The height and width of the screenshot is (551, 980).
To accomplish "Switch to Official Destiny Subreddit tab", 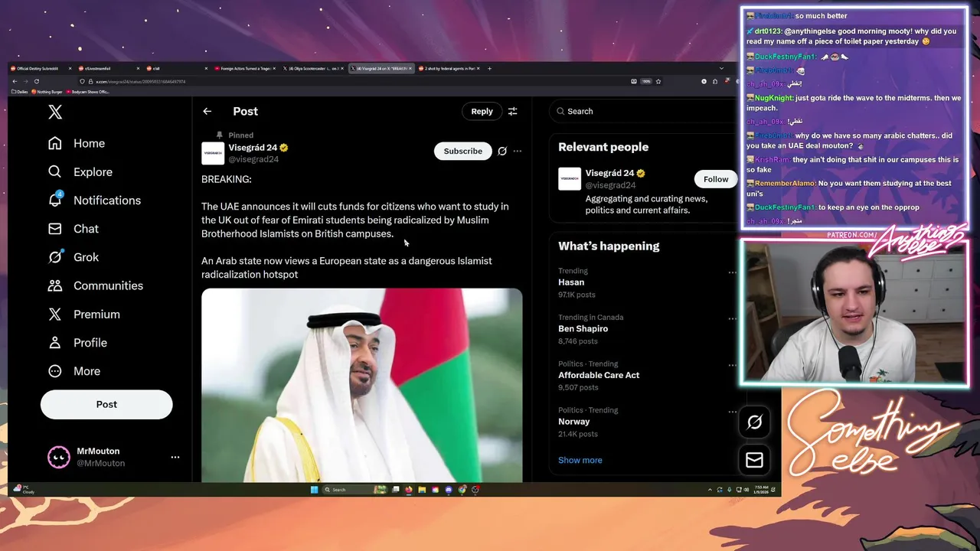I will click(x=40, y=68).
